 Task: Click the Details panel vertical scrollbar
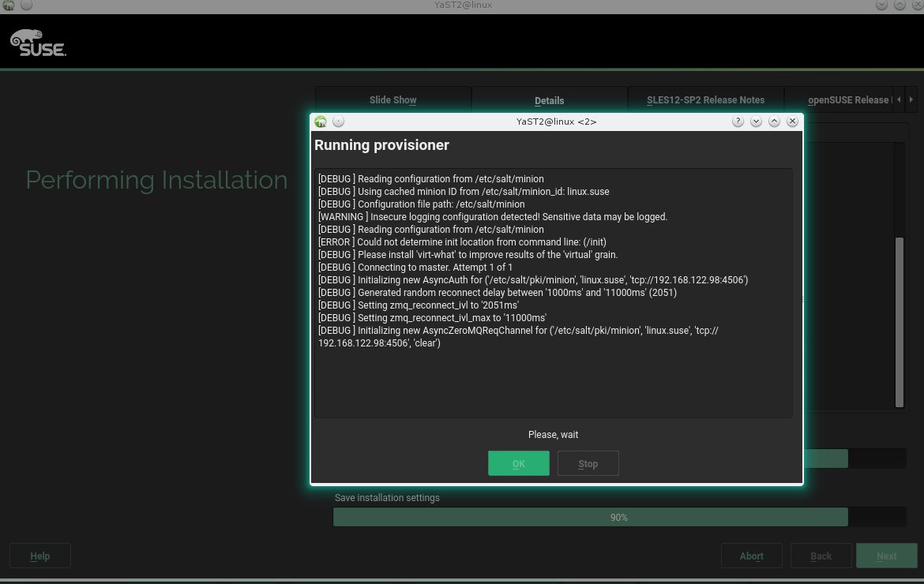point(899,324)
